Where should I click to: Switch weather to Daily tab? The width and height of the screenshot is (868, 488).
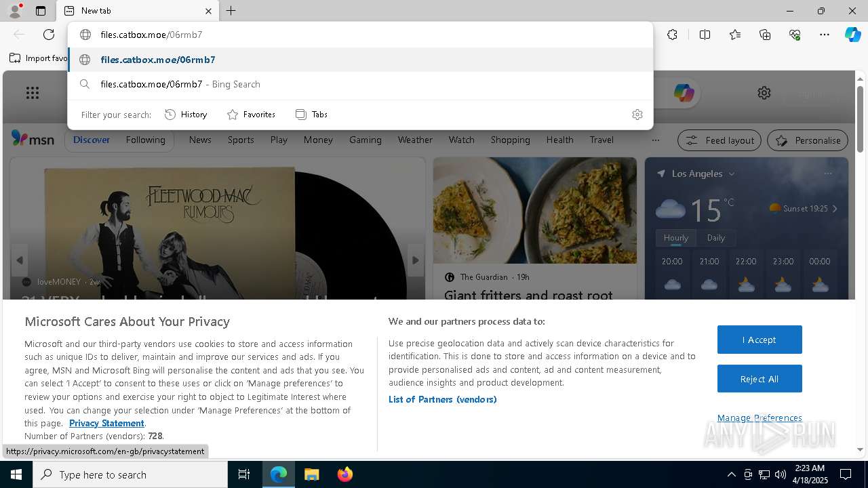716,238
